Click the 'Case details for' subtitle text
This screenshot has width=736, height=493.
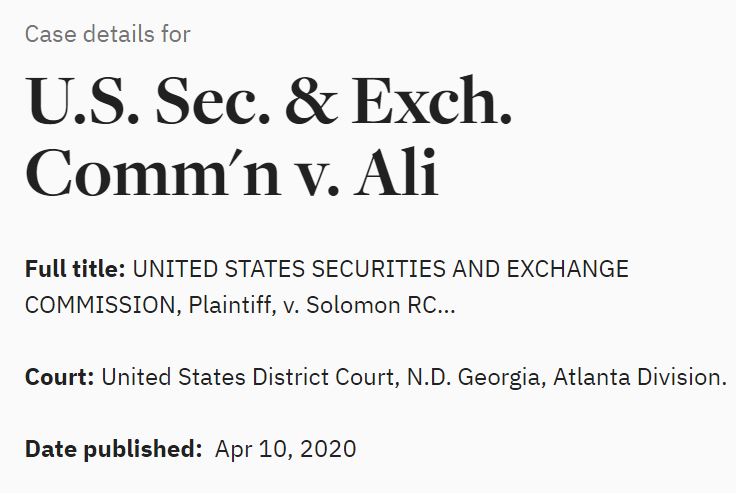click(107, 34)
